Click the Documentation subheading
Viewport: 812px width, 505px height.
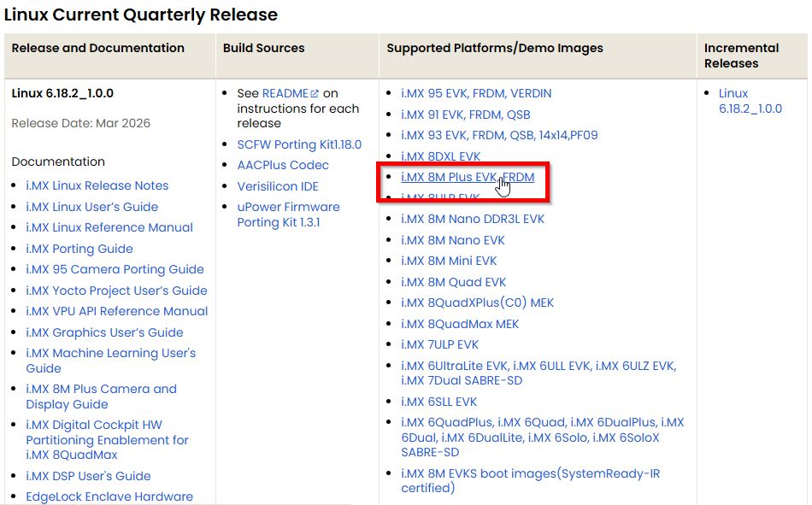58,161
